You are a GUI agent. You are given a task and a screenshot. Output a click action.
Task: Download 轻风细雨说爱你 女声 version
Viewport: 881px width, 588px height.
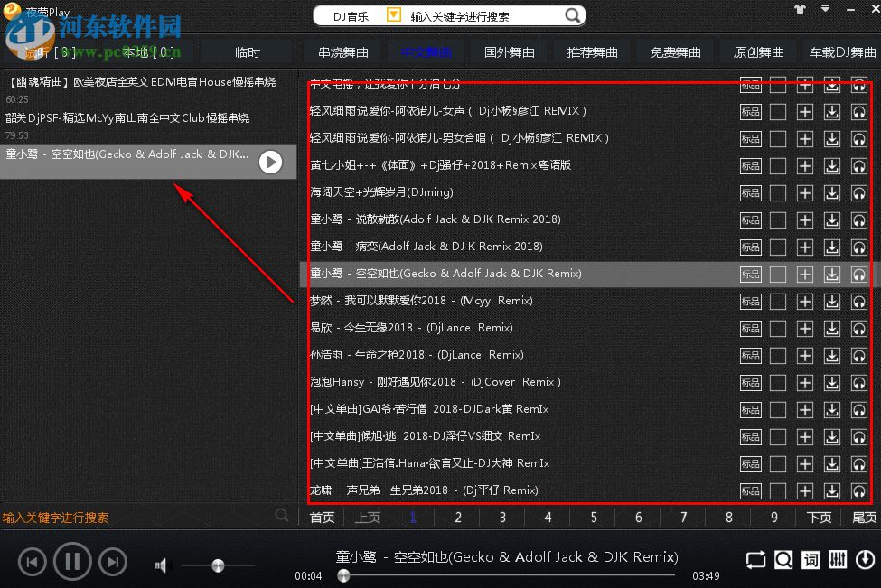coord(832,112)
